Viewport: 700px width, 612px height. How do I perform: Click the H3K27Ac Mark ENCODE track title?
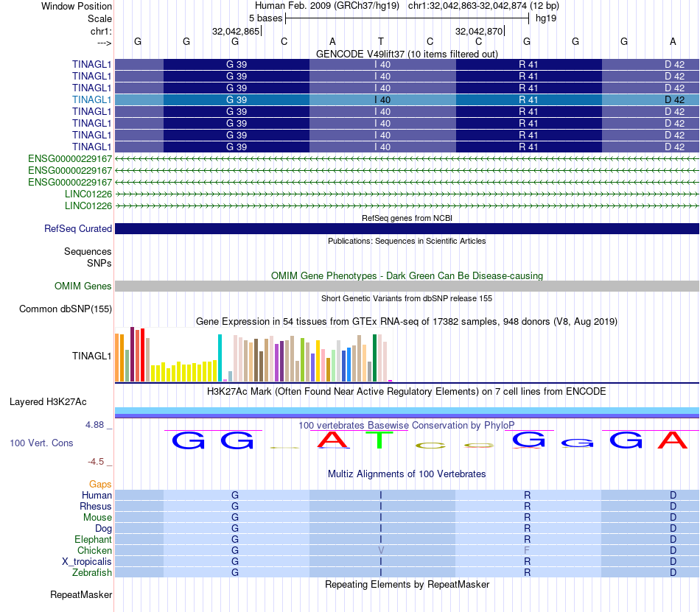(x=406, y=391)
